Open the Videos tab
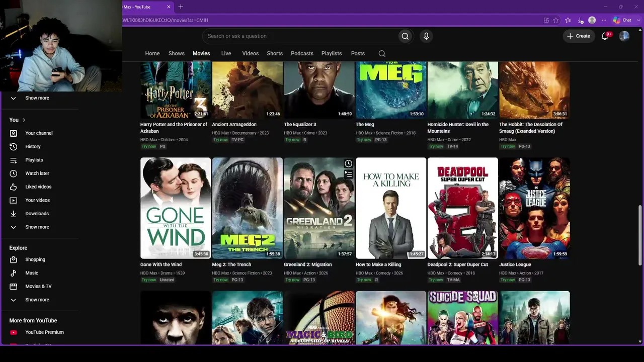This screenshot has width=644, height=362. (251, 53)
